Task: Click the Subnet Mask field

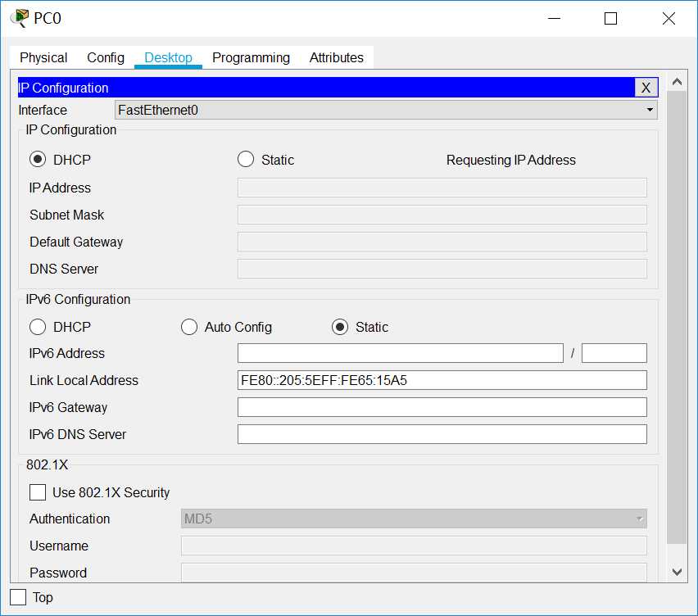Action: [x=442, y=215]
